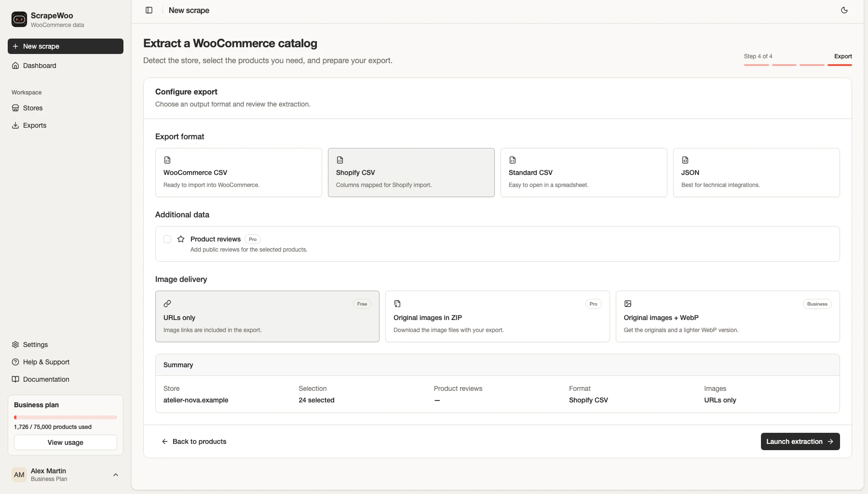Choose URLs only image delivery
Viewport: 868px width, 494px height.
coord(267,317)
